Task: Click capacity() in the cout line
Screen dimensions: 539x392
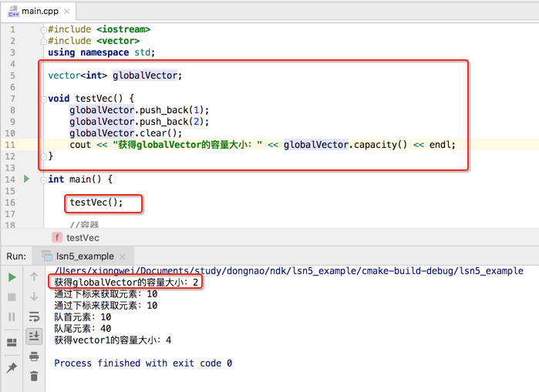Action: pyautogui.click(x=380, y=145)
